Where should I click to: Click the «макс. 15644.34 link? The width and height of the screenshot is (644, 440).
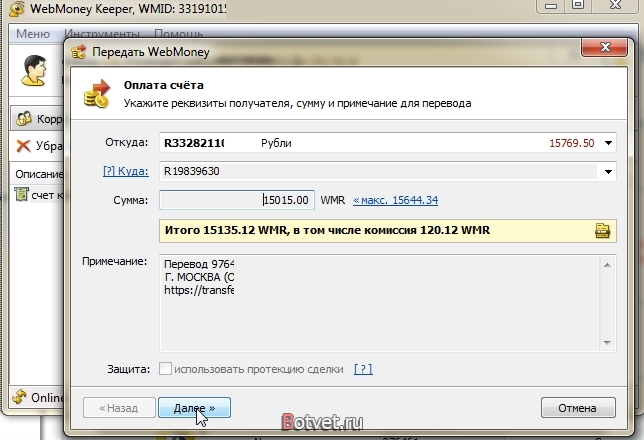tap(396, 200)
